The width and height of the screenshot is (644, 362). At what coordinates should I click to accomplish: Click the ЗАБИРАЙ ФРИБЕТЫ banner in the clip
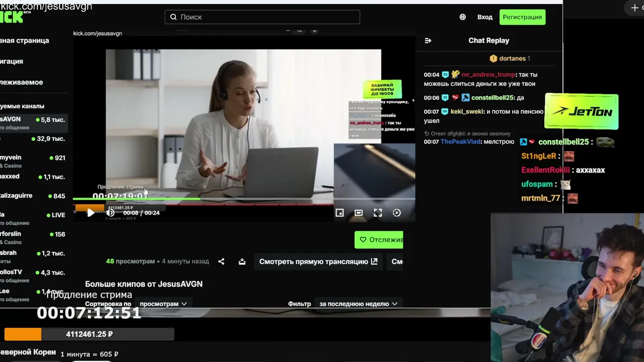(x=382, y=89)
